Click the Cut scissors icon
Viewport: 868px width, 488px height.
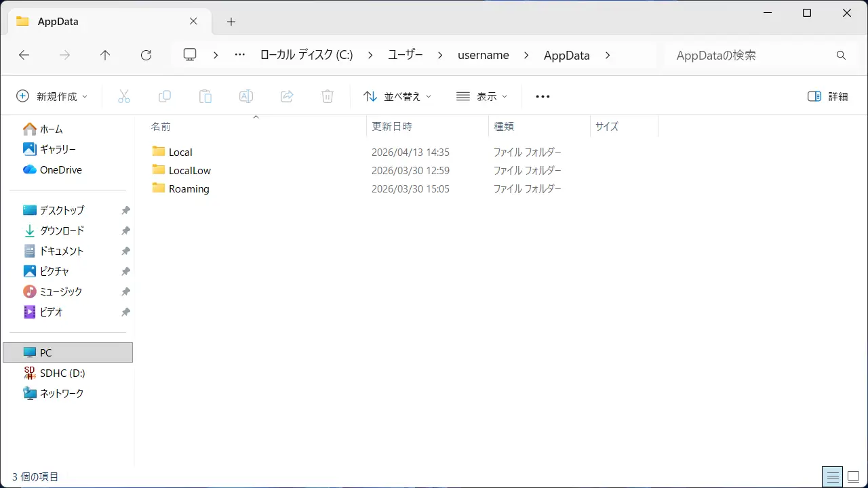124,96
